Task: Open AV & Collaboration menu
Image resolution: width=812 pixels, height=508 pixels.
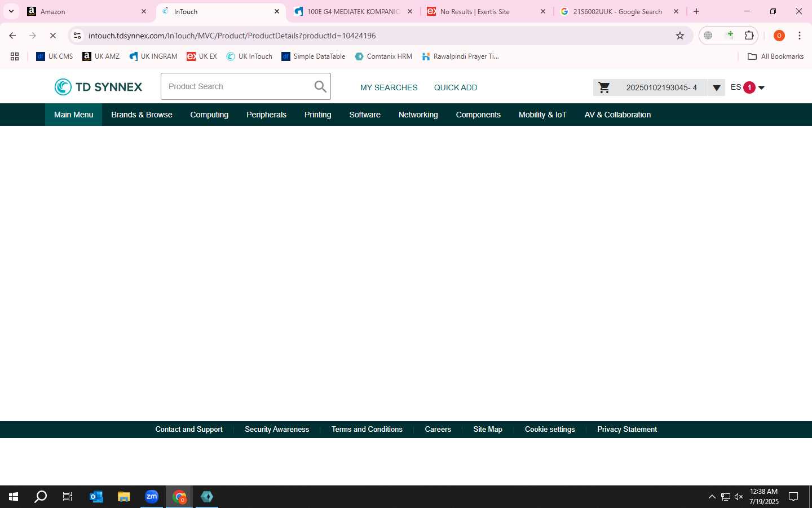Action: [617, 115]
